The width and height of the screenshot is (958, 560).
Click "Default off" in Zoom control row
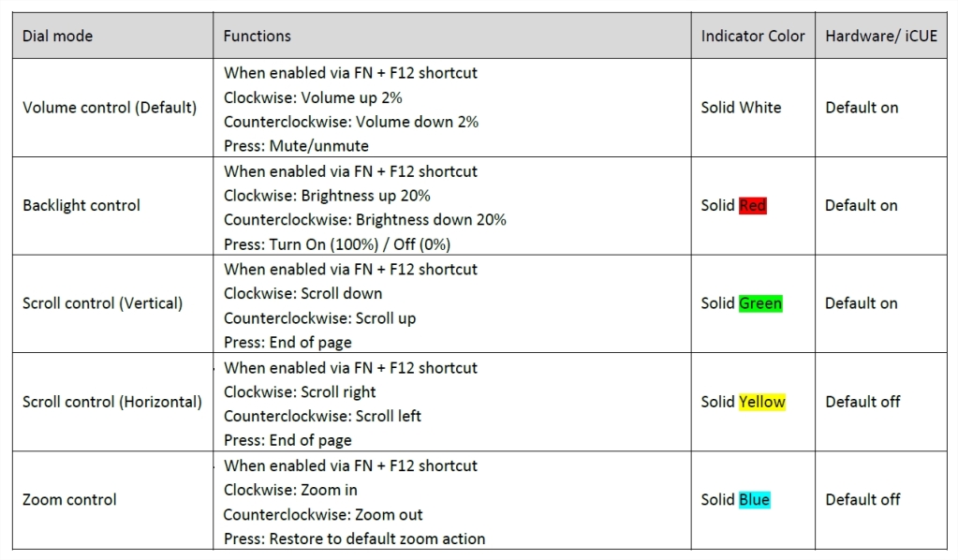pos(862,500)
